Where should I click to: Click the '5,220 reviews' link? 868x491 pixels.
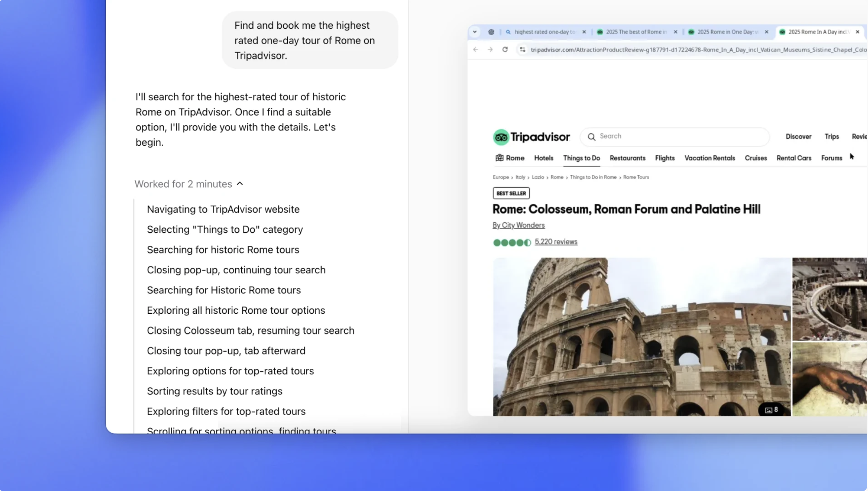[x=556, y=242]
